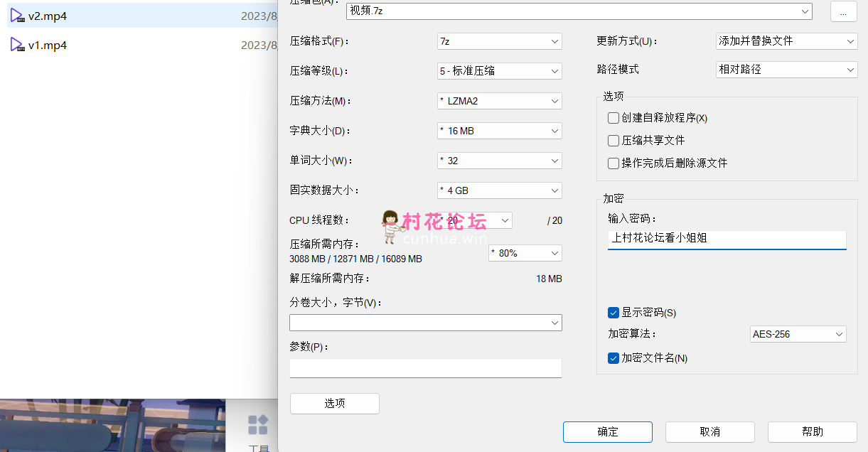This screenshot has height=452, width=868.
Task: Uncheck the 显示密码 checkbox
Action: point(614,313)
